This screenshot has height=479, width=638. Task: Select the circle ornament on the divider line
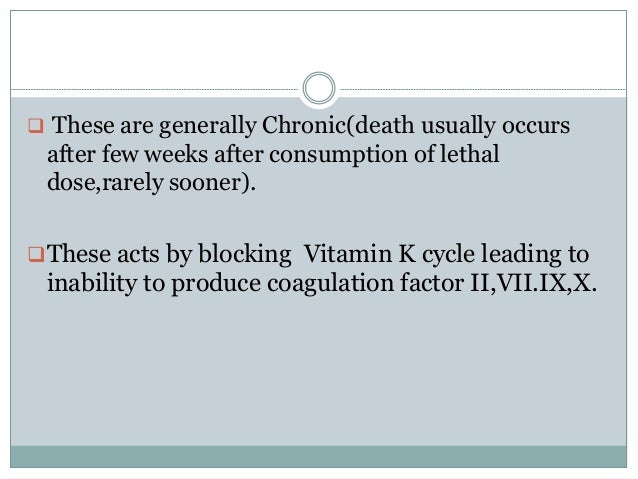pos(319,88)
